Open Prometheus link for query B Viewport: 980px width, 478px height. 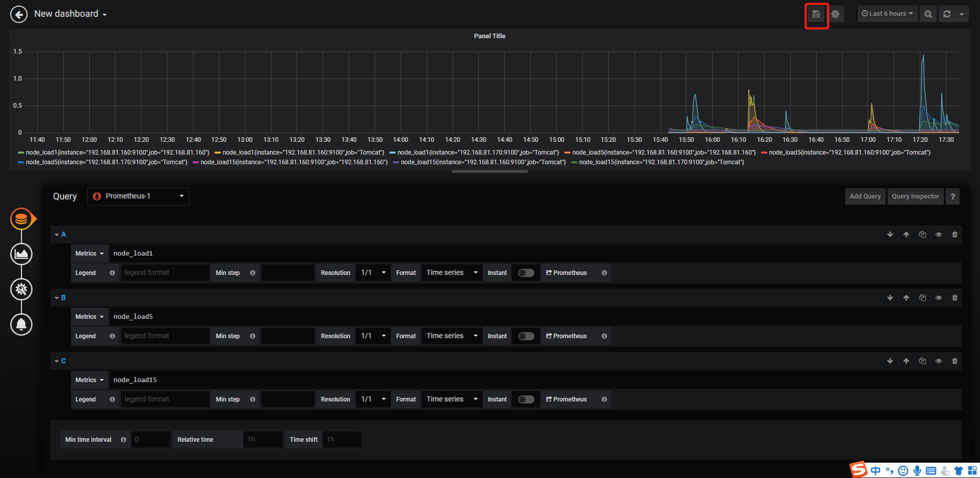coord(567,336)
